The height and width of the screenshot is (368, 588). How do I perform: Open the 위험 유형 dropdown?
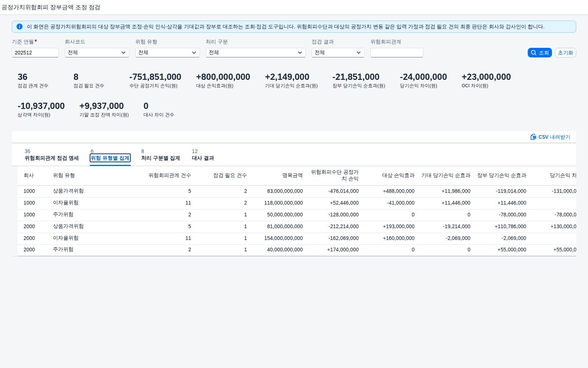[168, 53]
